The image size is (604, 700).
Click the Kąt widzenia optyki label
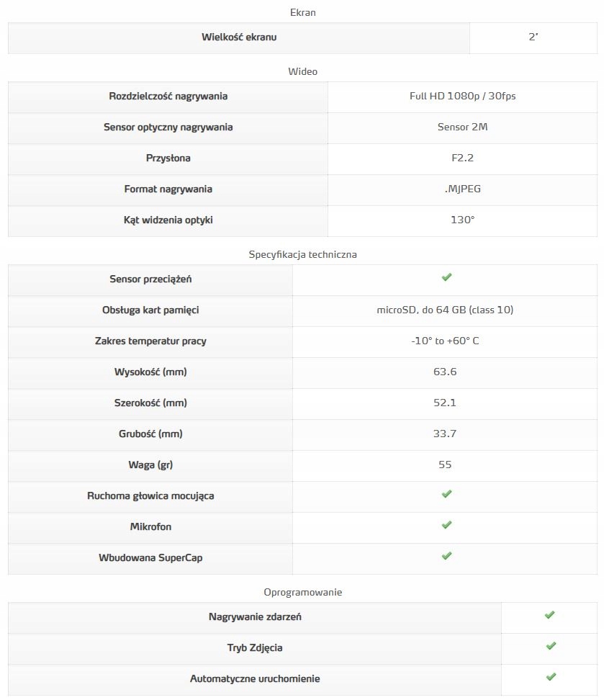pyautogui.click(x=168, y=220)
